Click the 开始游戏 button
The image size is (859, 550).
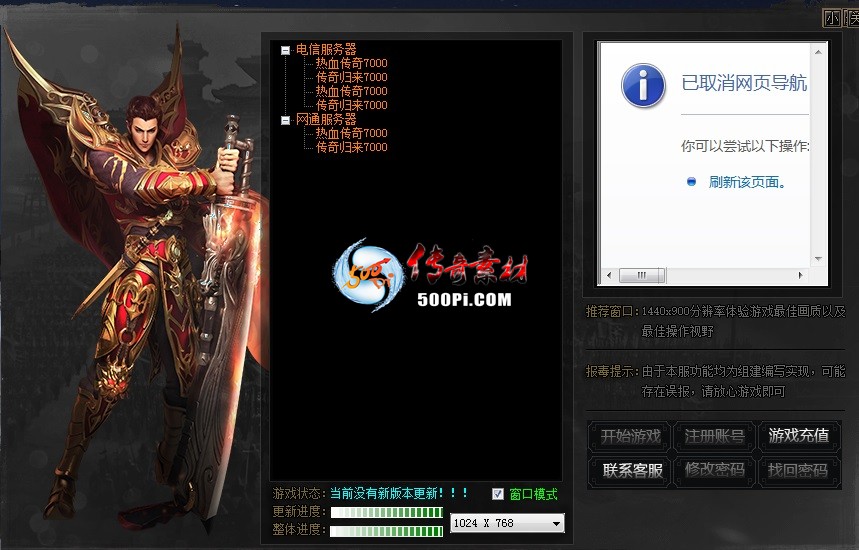point(630,437)
